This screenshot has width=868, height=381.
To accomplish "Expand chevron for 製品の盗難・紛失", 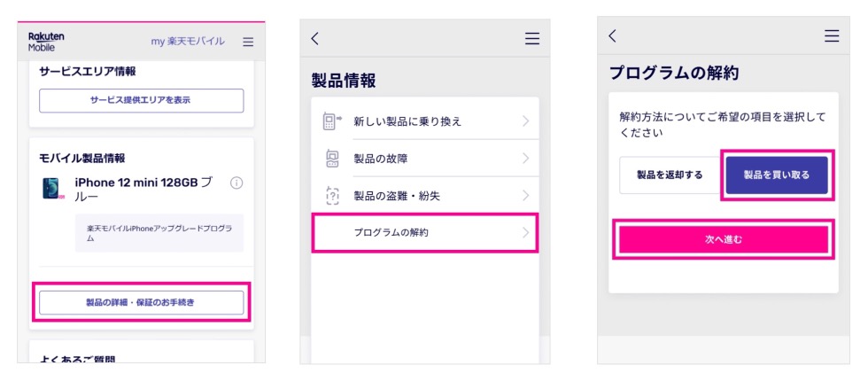I will point(525,196).
